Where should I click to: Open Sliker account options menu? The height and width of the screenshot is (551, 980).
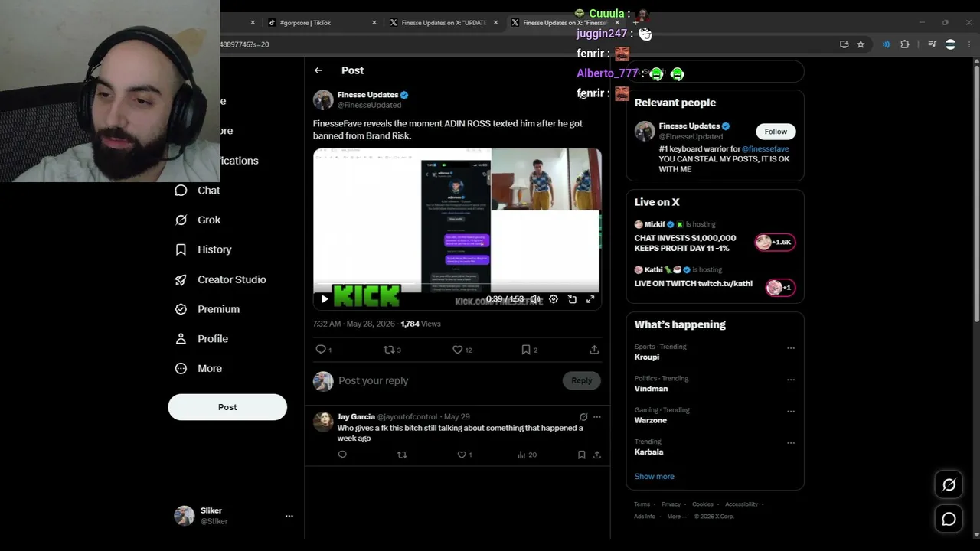pyautogui.click(x=289, y=516)
